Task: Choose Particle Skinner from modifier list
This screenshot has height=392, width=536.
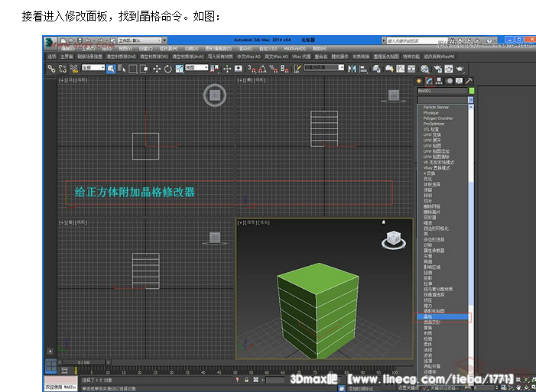Action: click(x=436, y=107)
